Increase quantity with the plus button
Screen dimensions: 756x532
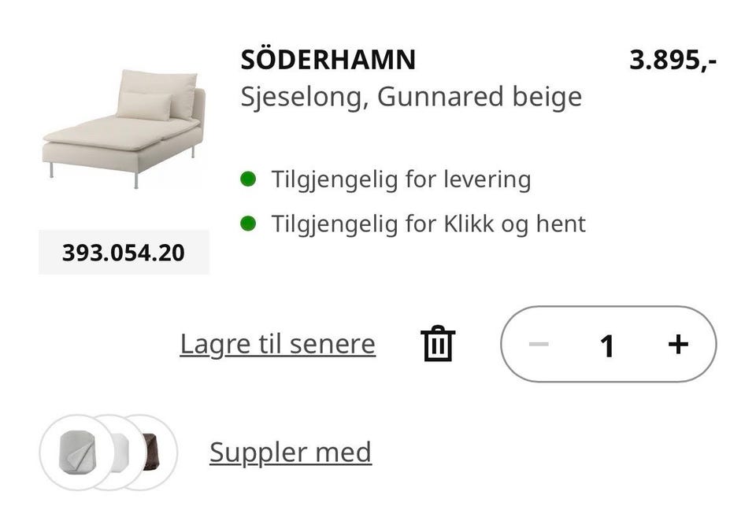click(677, 344)
